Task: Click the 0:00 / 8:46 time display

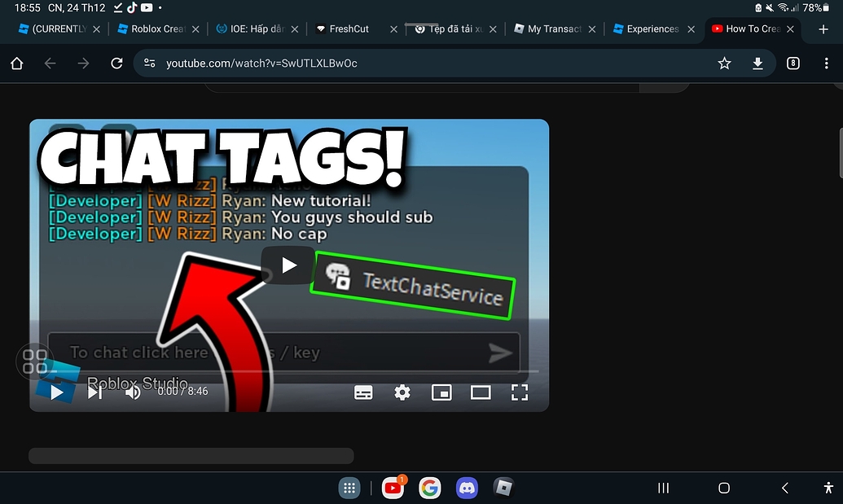Action: pyautogui.click(x=182, y=391)
